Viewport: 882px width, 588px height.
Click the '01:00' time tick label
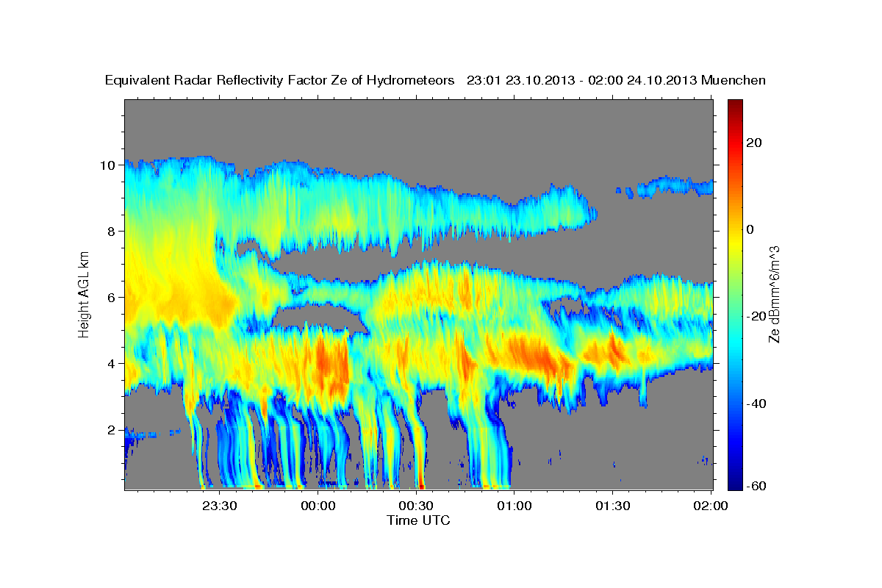(514, 506)
